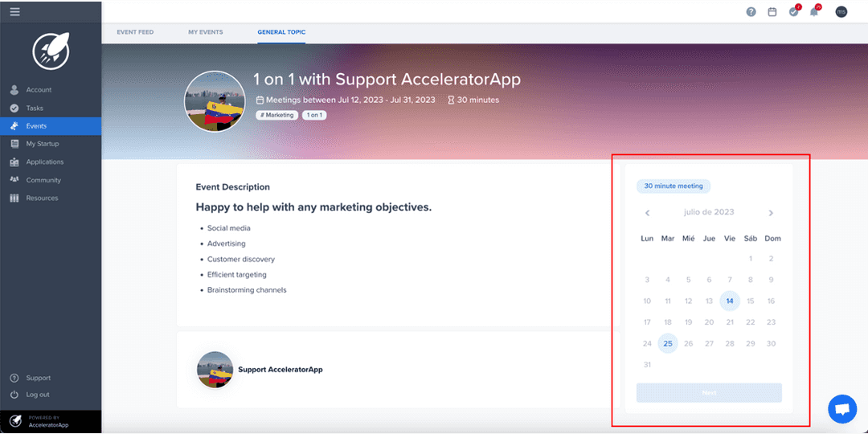Click the My Startup icon
Image resolution: width=868 pixels, height=434 pixels.
[x=15, y=144]
